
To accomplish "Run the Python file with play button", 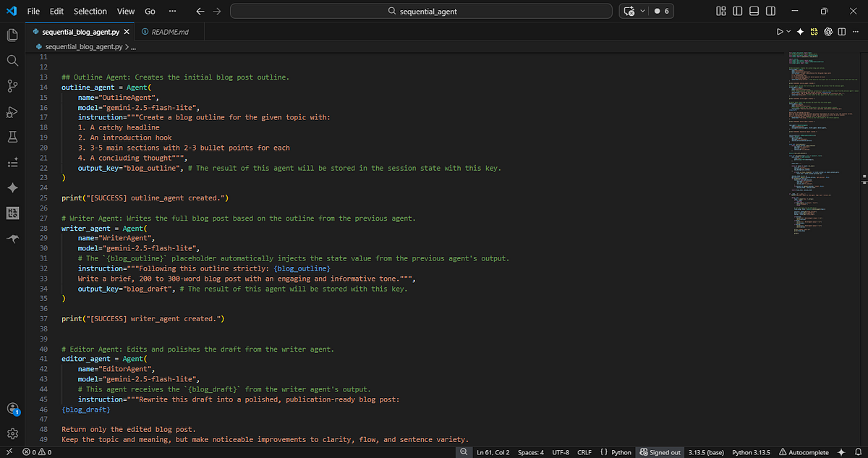I will [x=780, y=32].
